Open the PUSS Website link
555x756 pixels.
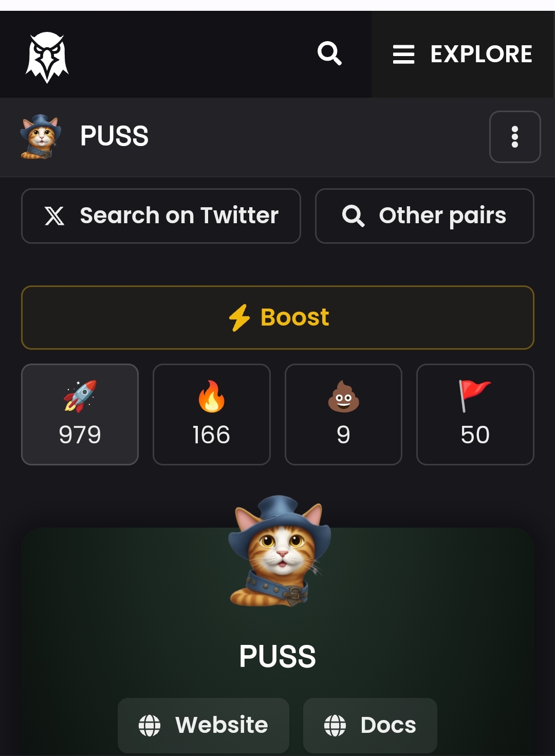[203, 726]
